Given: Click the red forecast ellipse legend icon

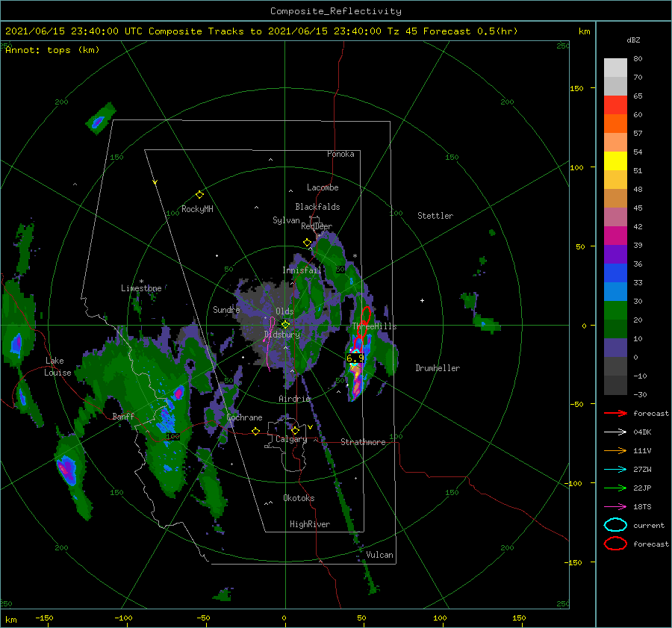Looking at the screenshot, I should tap(615, 544).
